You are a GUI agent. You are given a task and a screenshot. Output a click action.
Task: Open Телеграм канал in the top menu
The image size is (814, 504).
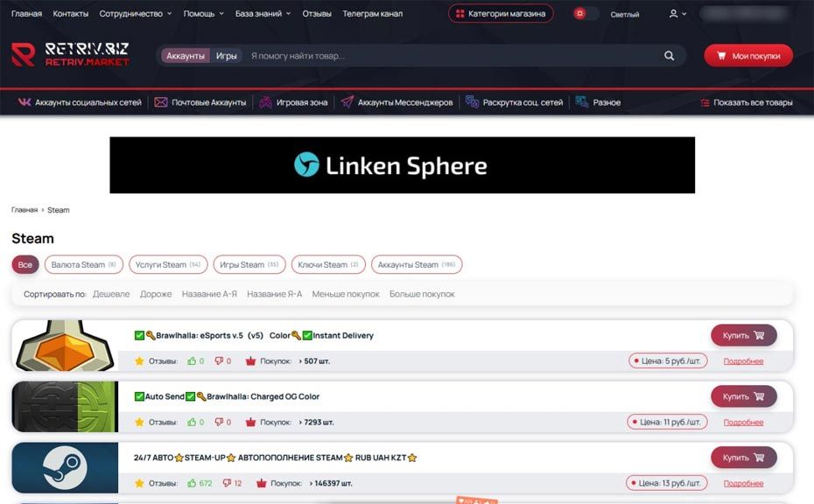[372, 14]
